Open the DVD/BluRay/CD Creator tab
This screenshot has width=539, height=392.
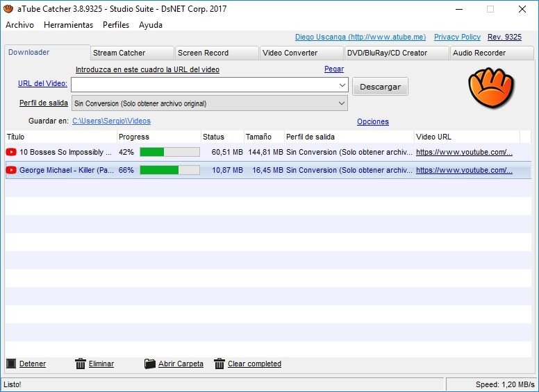click(x=397, y=53)
